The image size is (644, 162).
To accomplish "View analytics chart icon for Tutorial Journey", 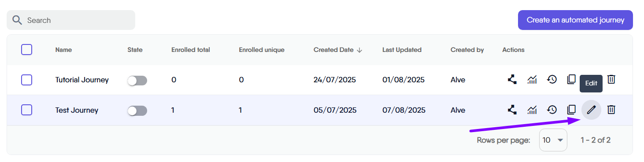I will pos(532,80).
